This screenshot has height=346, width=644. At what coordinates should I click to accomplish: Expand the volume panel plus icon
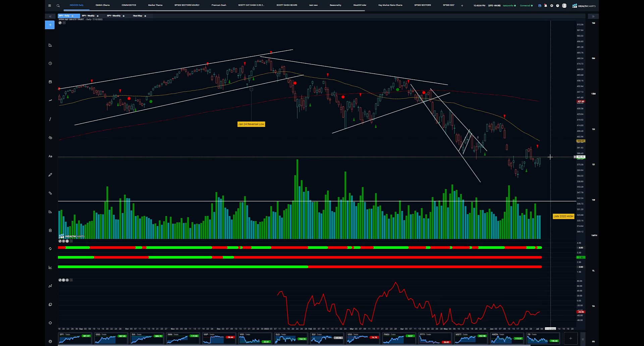point(71,241)
